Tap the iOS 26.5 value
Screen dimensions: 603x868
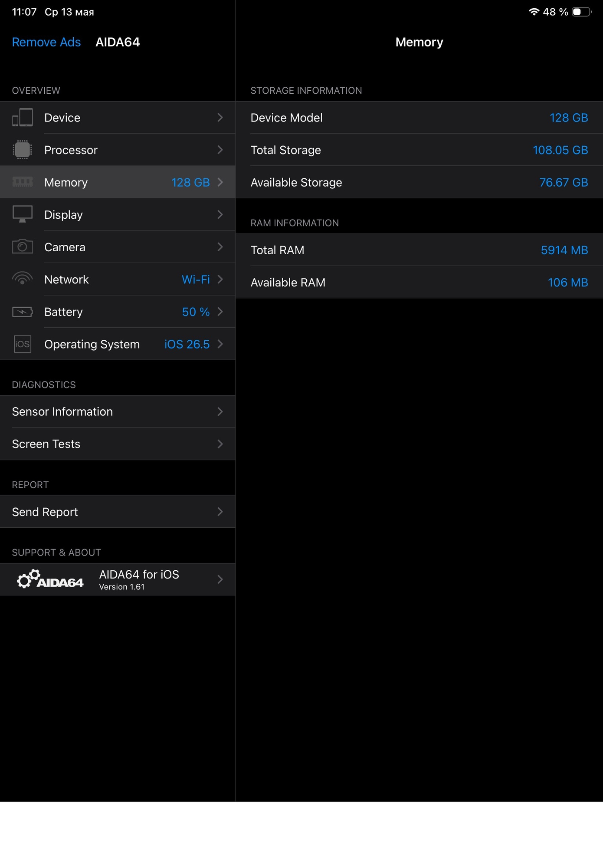coord(187,344)
